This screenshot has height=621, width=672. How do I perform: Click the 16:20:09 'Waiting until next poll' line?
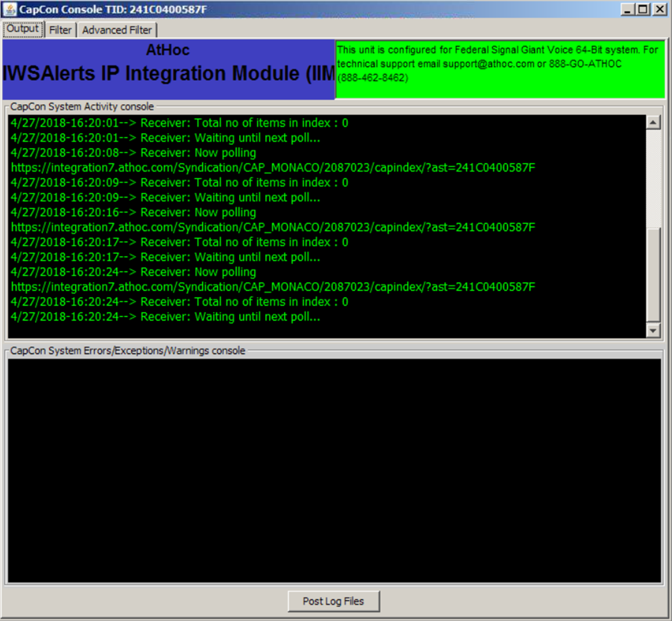(x=165, y=197)
